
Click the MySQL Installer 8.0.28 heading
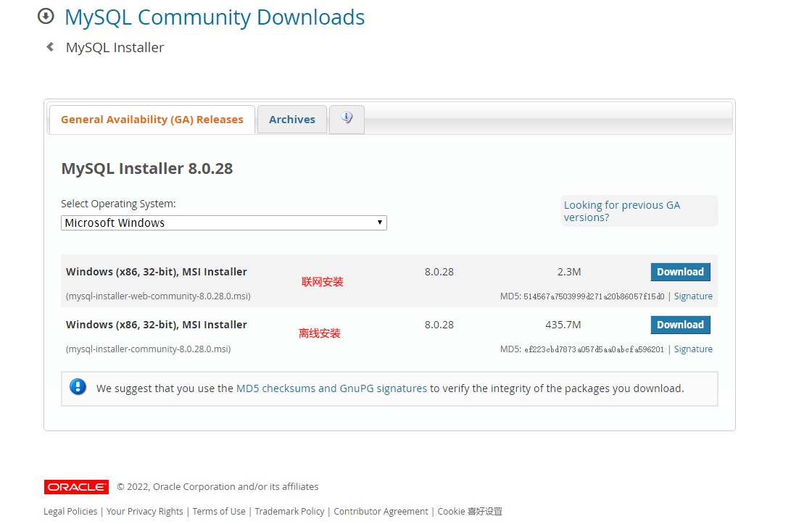tap(147, 169)
